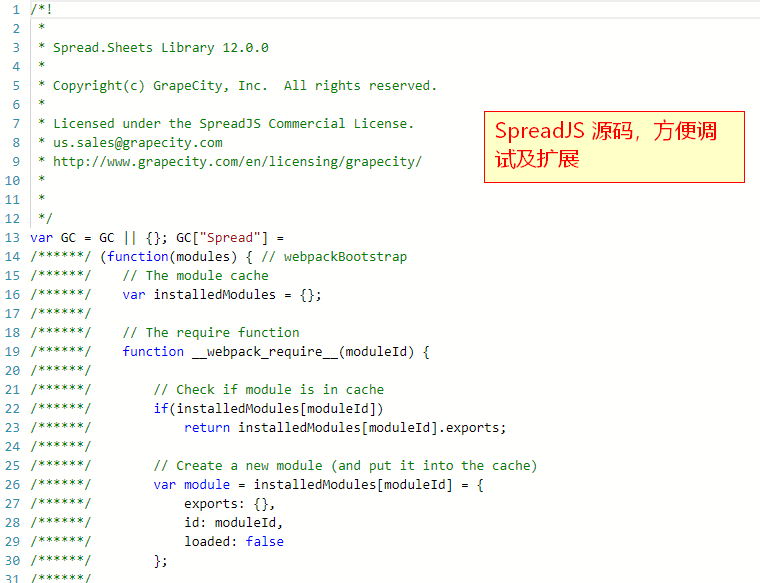
Task: Click the us.sales@grapecity.com email address
Action: click(x=137, y=142)
